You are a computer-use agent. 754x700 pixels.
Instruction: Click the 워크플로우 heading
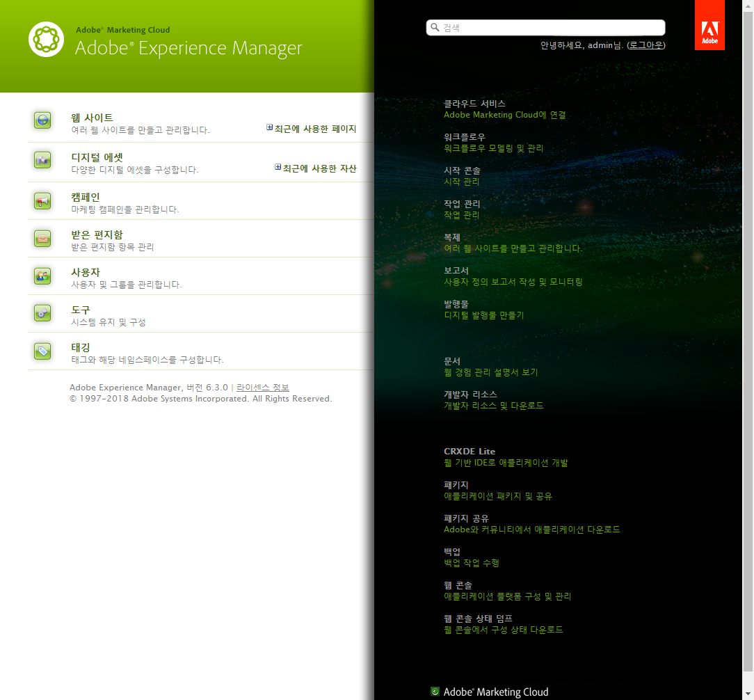pos(464,137)
